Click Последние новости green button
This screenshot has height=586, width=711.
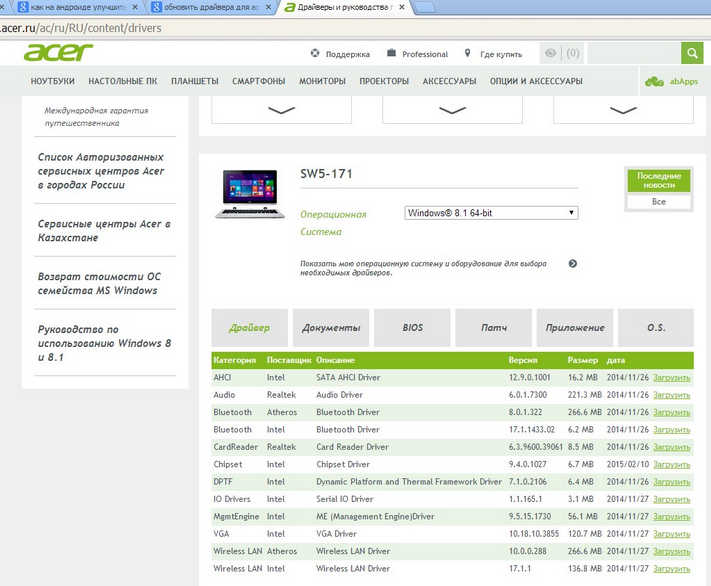point(659,181)
